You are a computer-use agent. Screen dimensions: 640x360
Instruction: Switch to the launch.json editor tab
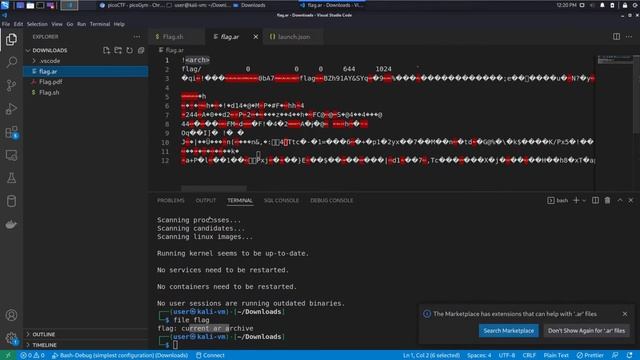[294, 37]
